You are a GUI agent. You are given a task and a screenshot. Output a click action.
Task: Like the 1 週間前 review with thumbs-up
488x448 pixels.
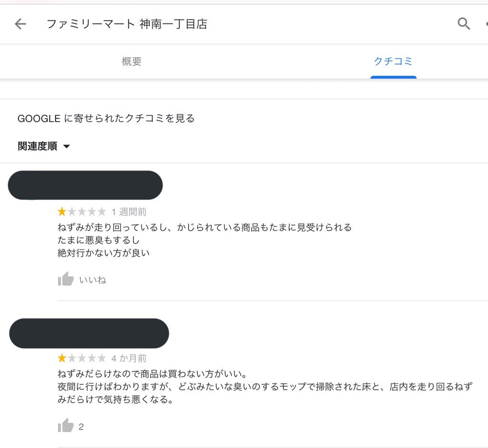(66, 279)
